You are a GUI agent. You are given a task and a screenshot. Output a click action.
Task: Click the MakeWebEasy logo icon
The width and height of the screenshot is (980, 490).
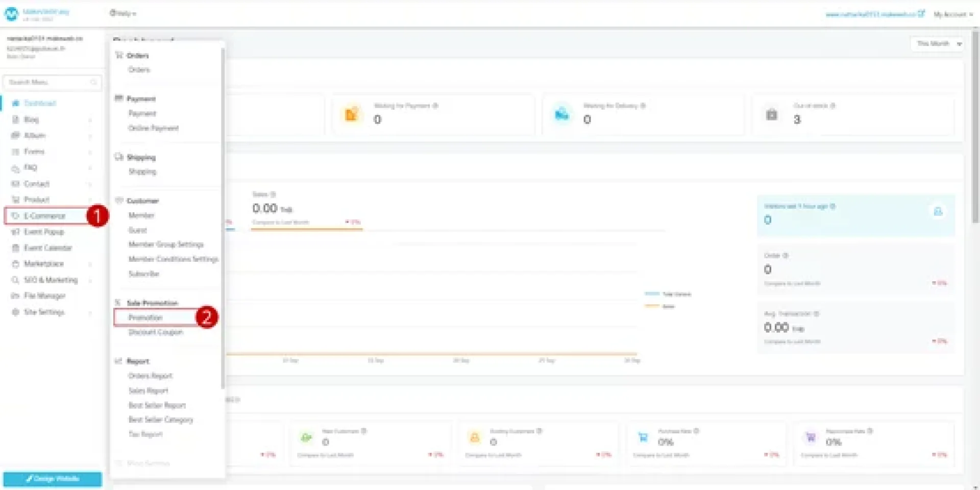(11, 14)
